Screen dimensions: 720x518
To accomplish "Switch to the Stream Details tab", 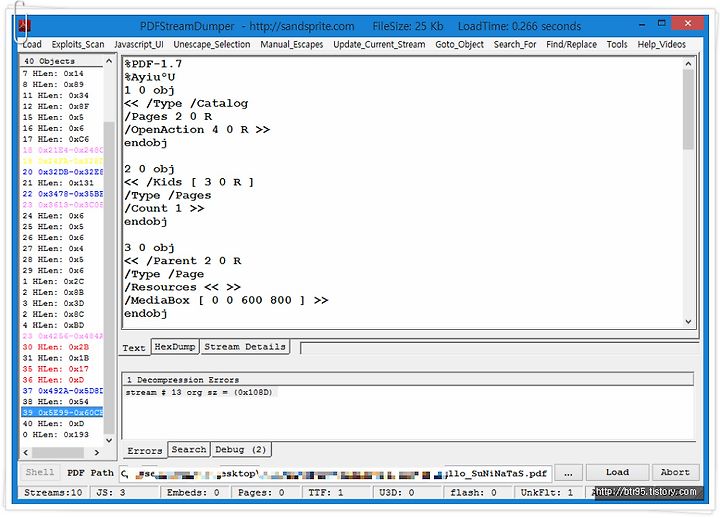I will point(245,347).
